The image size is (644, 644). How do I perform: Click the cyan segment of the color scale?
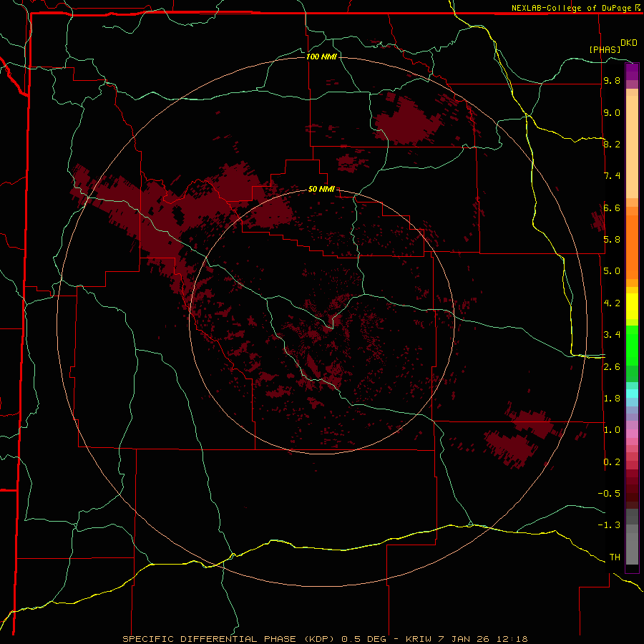coord(632,394)
